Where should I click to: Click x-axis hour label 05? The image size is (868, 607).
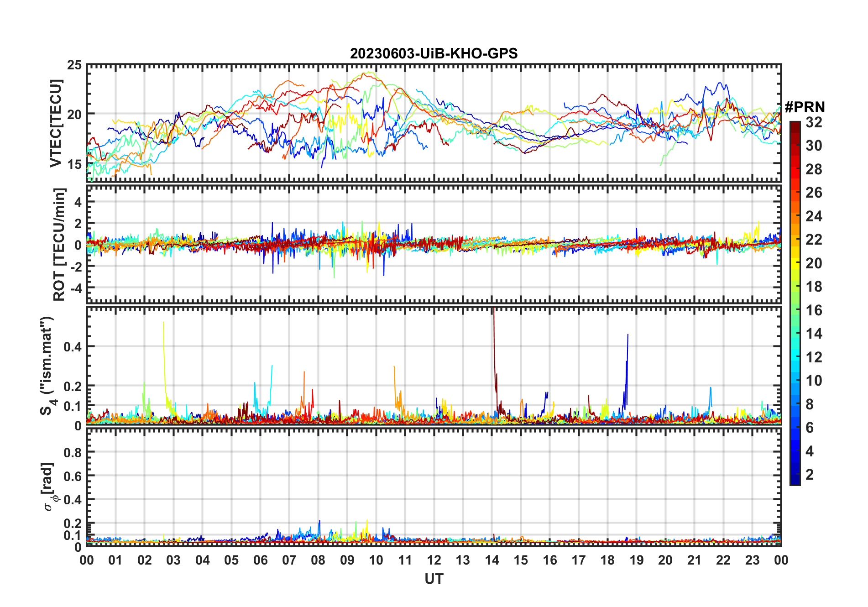pos(231,560)
